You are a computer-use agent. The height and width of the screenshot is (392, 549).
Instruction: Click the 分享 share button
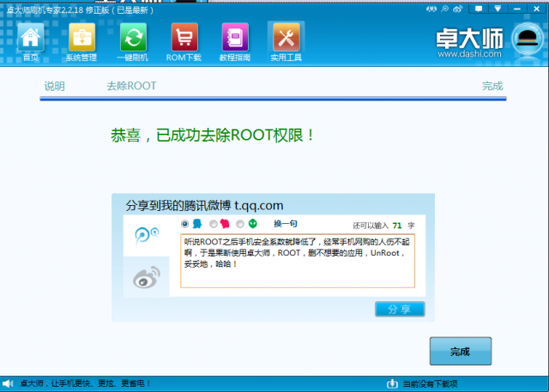400,309
